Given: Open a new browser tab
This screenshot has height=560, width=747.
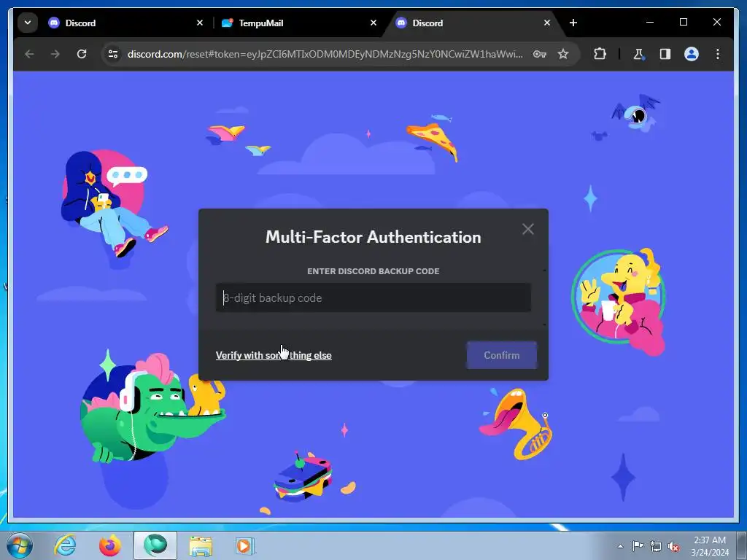Looking at the screenshot, I should 573,23.
